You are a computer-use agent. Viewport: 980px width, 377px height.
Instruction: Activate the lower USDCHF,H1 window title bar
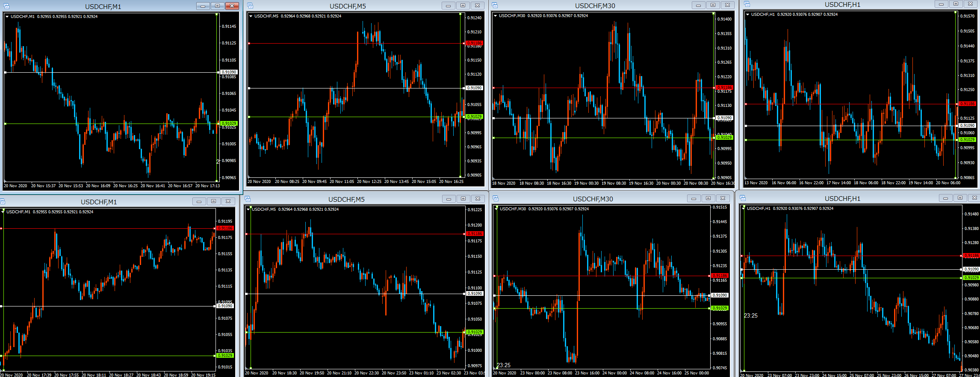pyautogui.click(x=842, y=198)
